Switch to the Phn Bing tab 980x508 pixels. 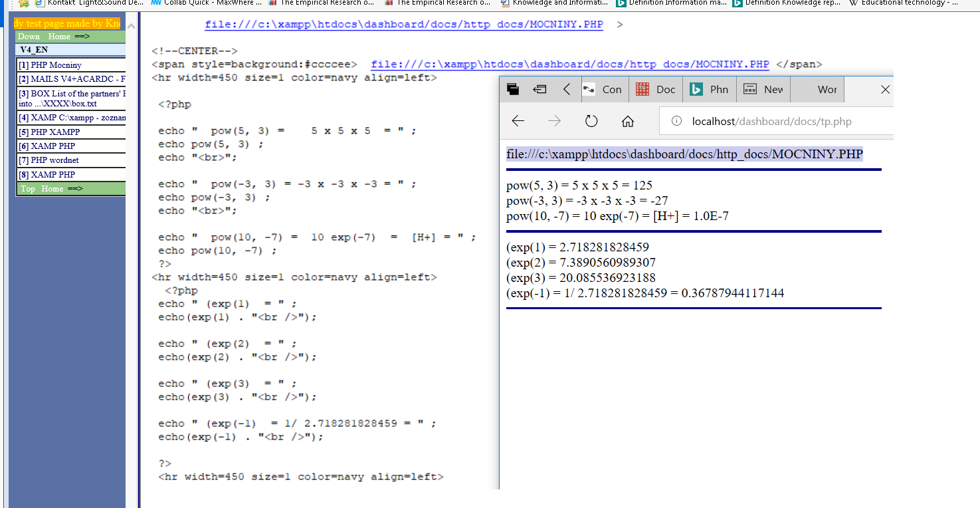pos(711,89)
